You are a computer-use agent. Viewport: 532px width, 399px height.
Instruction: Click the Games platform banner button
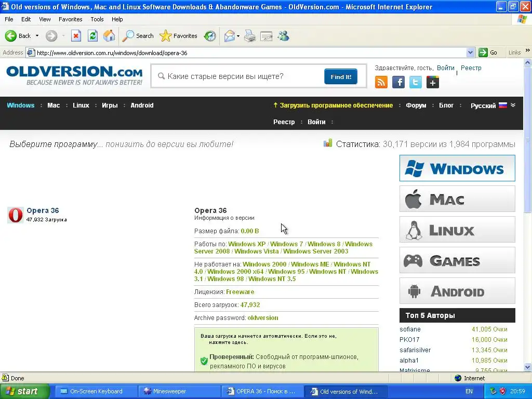(457, 260)
